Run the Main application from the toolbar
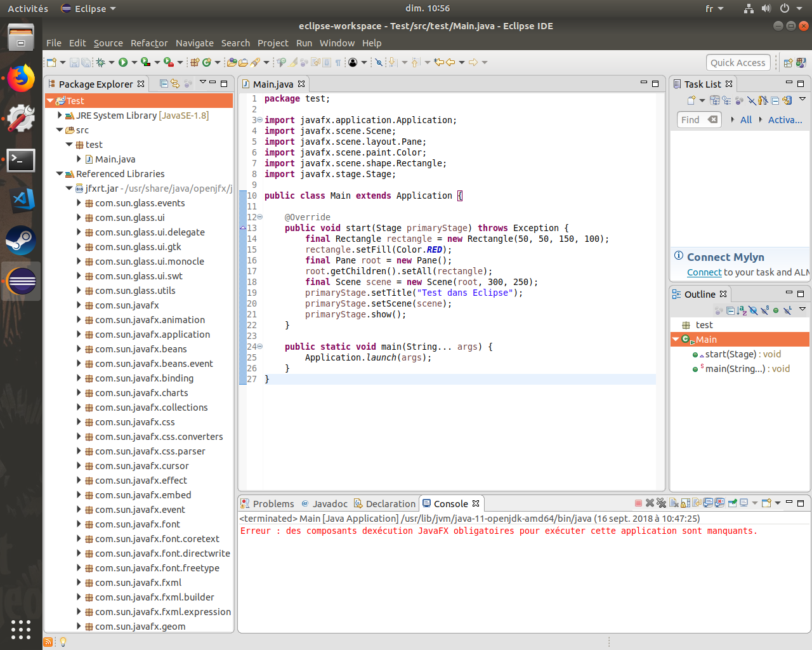The height and width of the screenshot is (650, 812). [x=124, y=62]
